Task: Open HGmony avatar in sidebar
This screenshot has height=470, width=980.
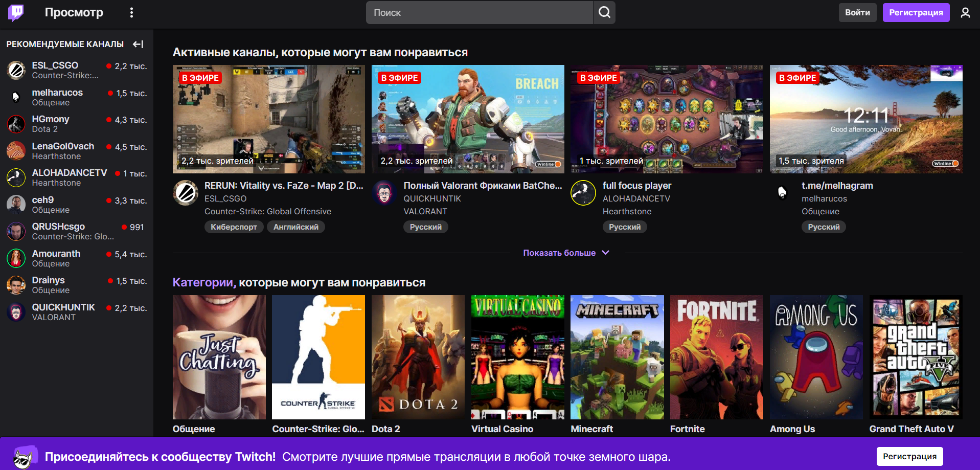Action: pos(16,124)
